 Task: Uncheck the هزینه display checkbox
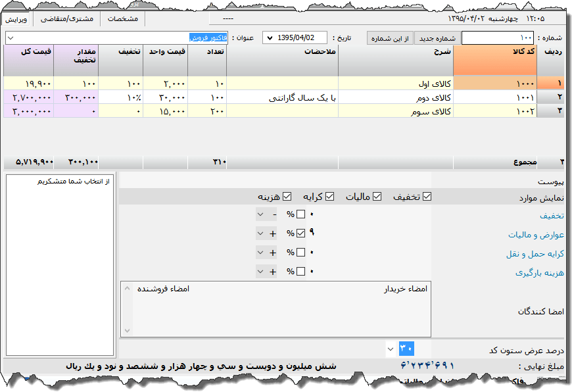pyautogui.click(x=287, y=197)
